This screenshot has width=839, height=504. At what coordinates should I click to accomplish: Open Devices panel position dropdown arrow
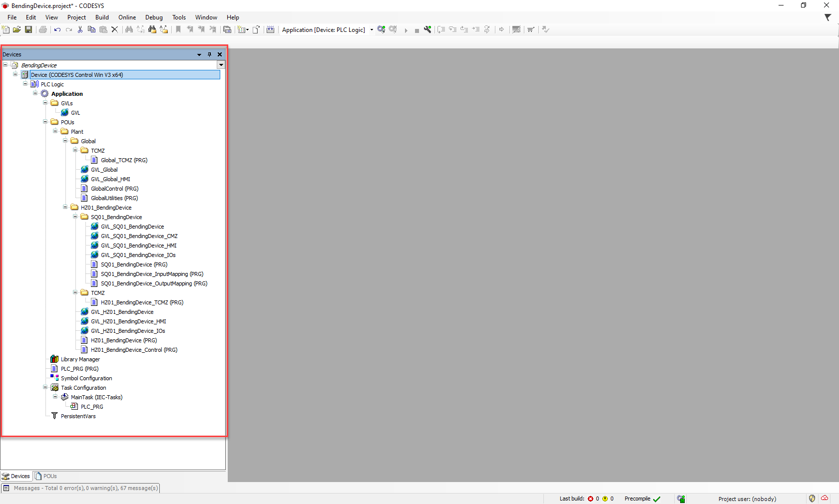pyautogui.click(x=199, y=54)
